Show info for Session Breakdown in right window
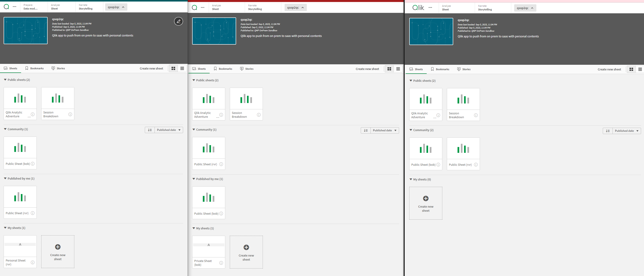 (476, 115)
